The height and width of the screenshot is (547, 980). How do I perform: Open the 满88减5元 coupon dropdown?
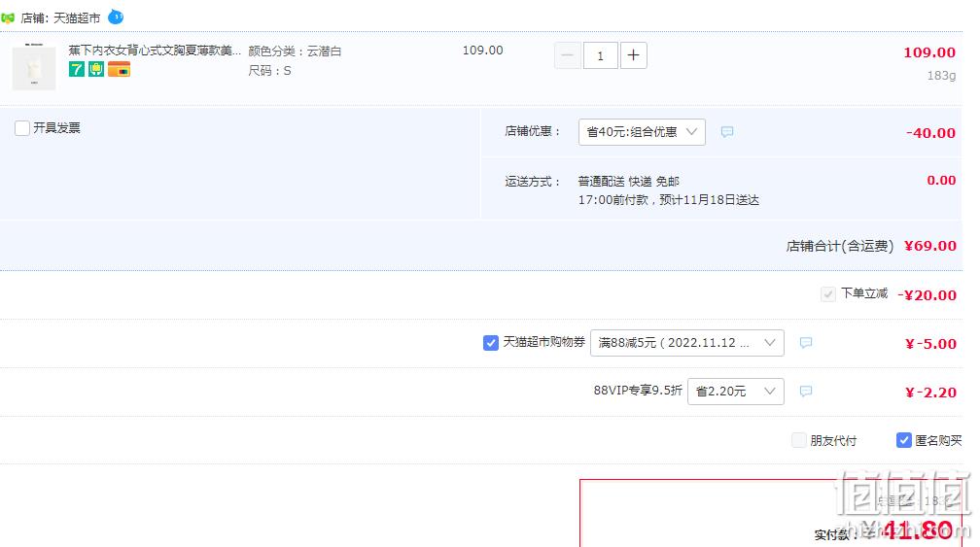[x=686, y=343]
